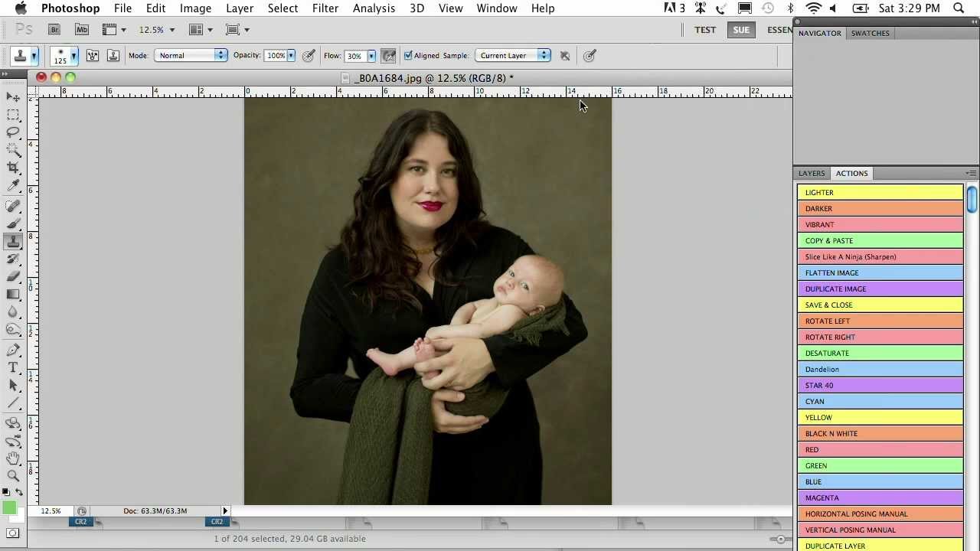Switch to the TEST workspace

(x=705, y=30)
